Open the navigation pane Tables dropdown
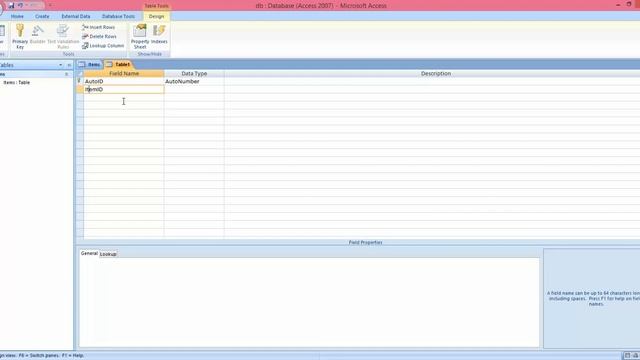 (x=60, y=65)
